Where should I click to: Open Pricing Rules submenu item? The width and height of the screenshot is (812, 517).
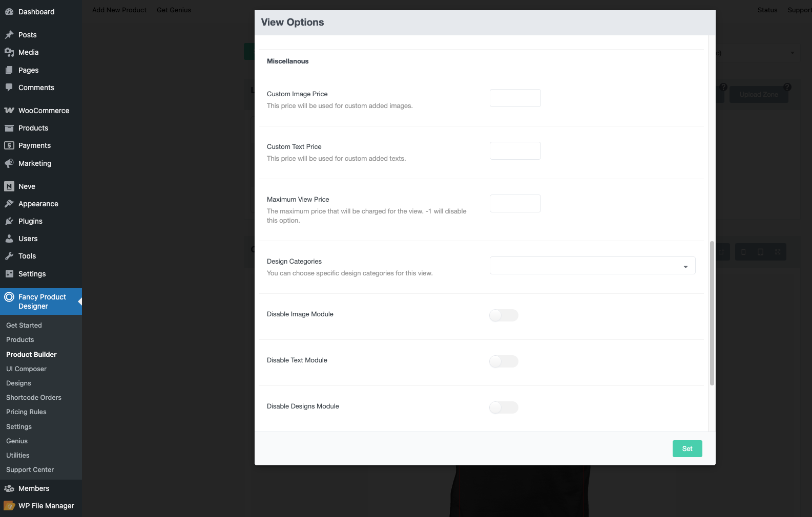click(x=26, y=412)
